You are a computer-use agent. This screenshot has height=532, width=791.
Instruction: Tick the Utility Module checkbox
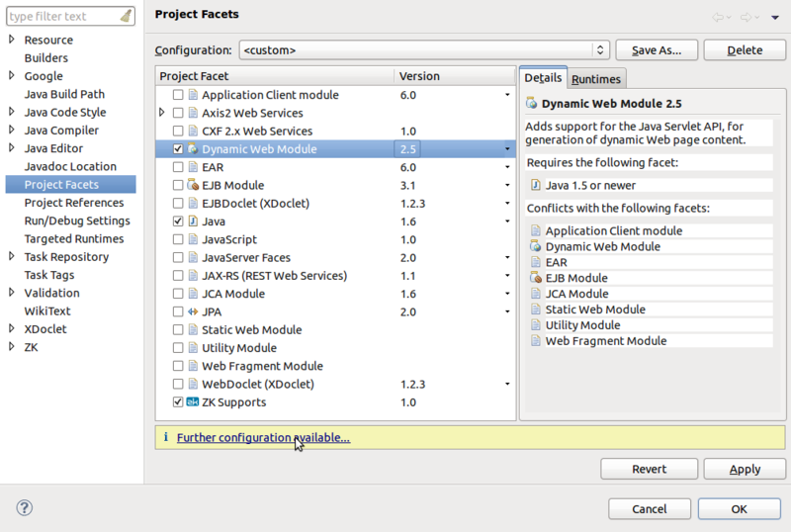click(x=178, y=348)
